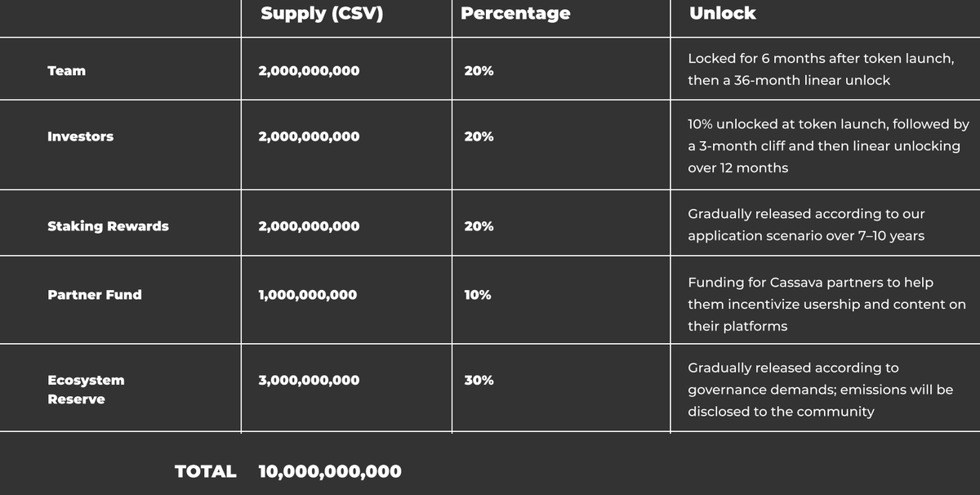Select the TOTAL label

point(205,471)
